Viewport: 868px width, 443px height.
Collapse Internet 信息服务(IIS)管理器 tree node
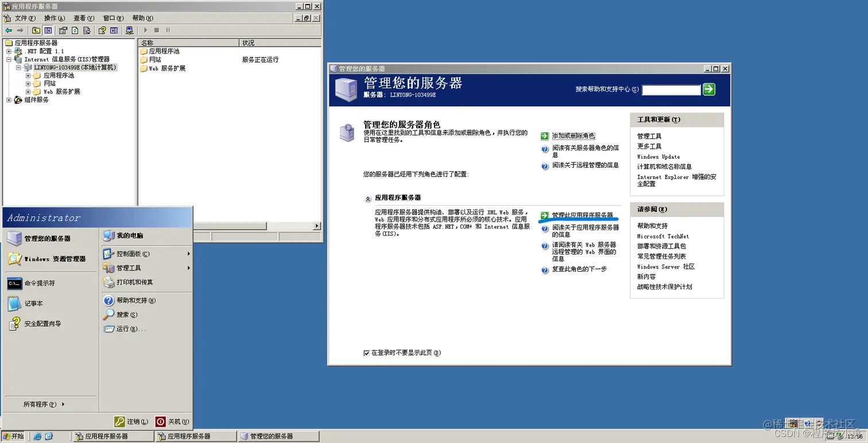[9, 59]
